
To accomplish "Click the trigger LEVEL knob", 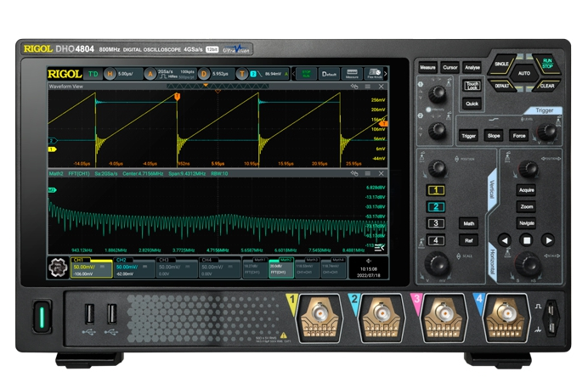I will pos(547,132).
